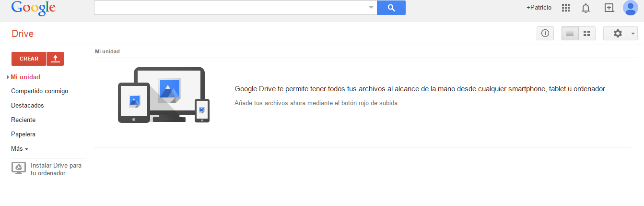The width and height of the screenshot is (644, 206).
Task: Click the devices illustration image
Action: [x=164, y=95]
